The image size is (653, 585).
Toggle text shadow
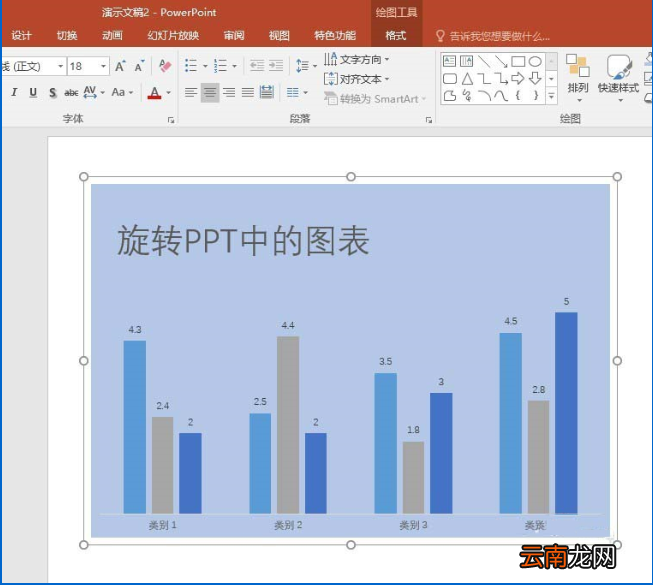(x=52, y=92)
